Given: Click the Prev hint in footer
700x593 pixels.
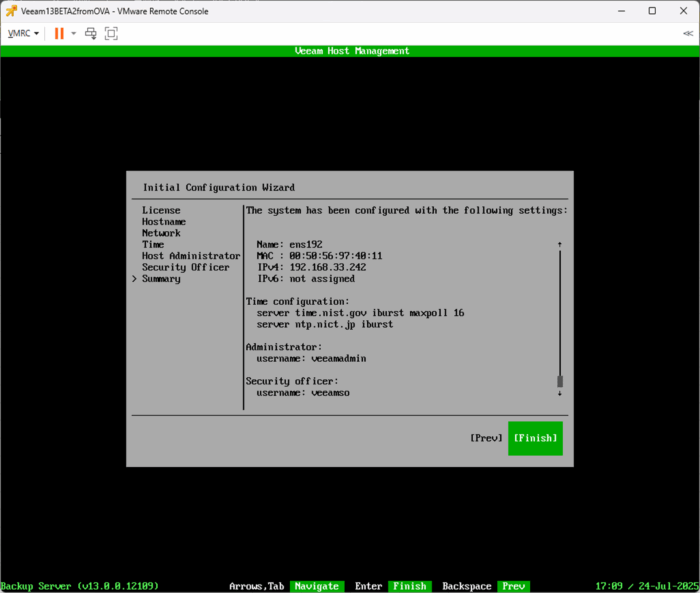Looking at the screenshot, I should 513,586.
